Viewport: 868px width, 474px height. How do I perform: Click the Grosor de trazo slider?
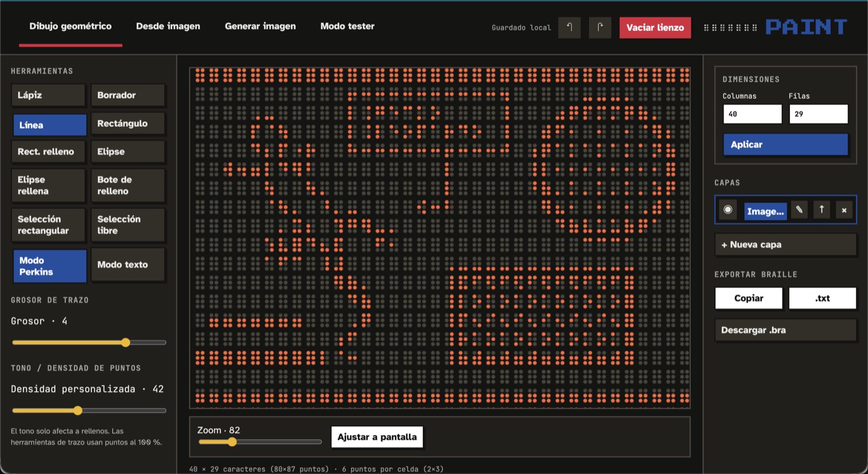pyautogui.click(x=89, y=342)
